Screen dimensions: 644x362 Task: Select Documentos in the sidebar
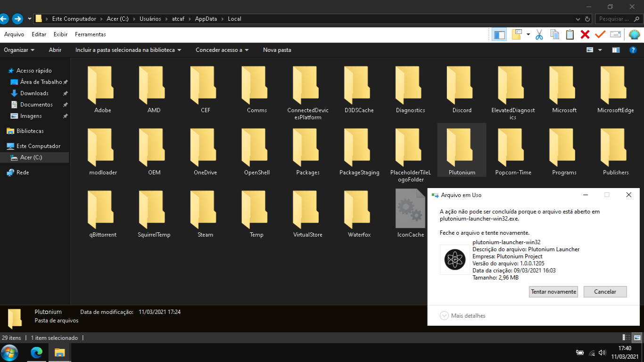coord(36,105)
